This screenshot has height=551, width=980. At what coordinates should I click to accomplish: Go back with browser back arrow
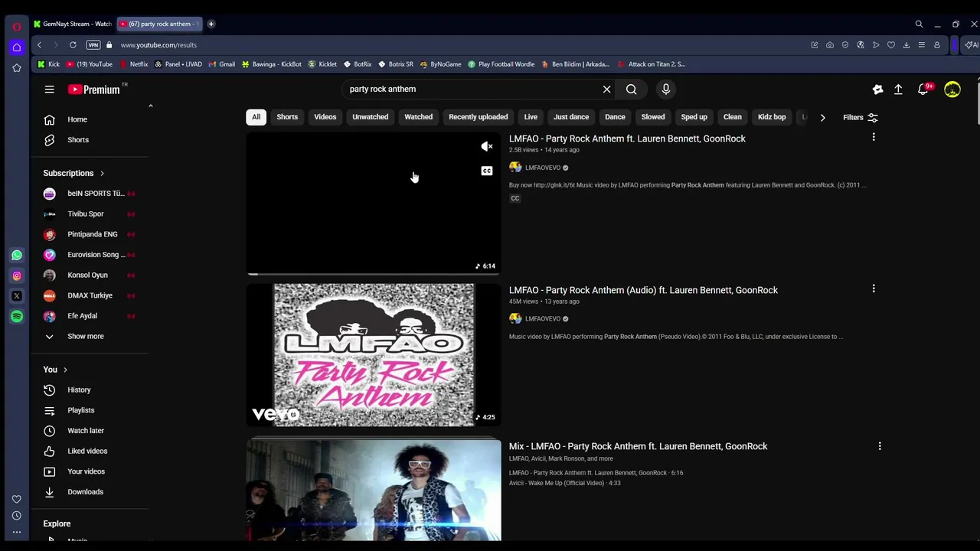click(39, 45)
